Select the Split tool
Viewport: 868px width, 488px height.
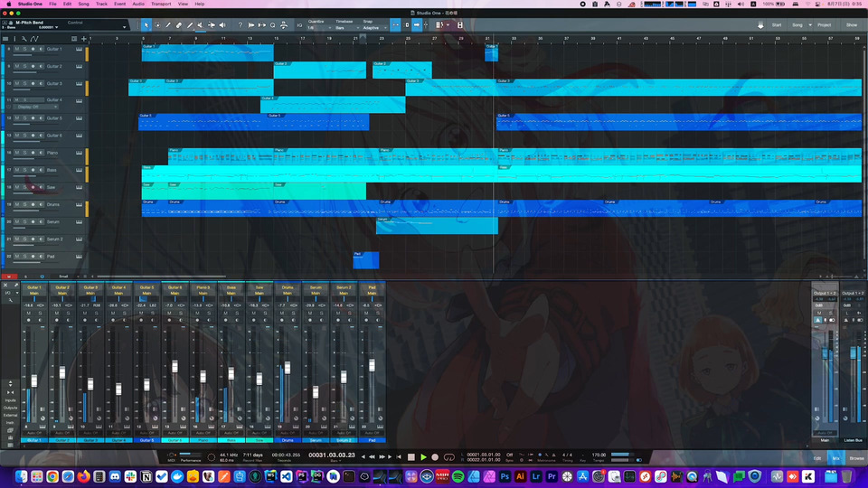[x=168, y=25]
